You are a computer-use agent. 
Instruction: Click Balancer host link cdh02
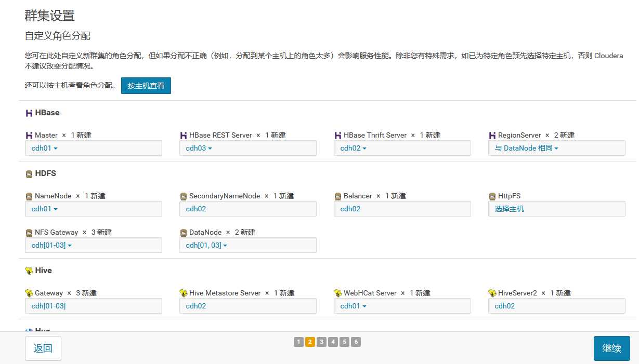(350, 209)
